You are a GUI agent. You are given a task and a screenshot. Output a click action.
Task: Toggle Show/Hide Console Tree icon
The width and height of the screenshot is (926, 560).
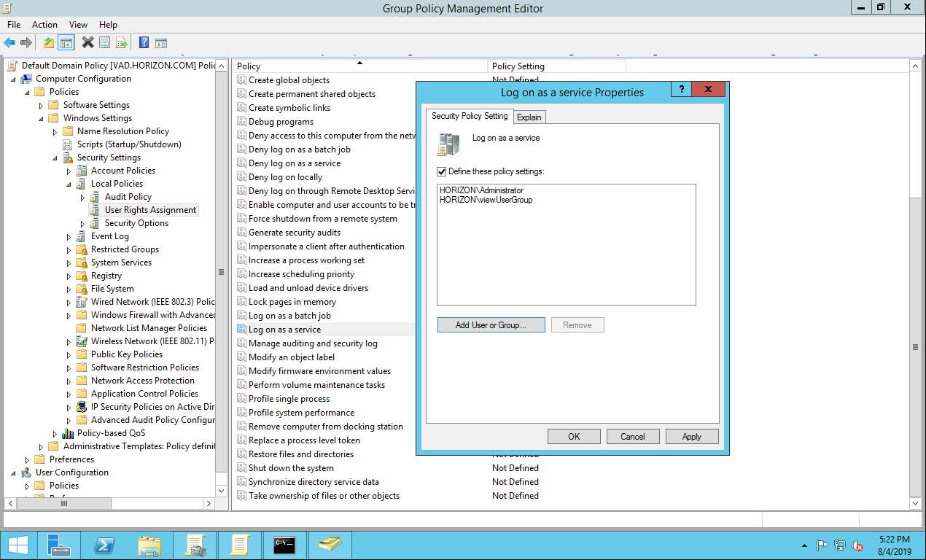pyautogui.click(x=66, y=43)
